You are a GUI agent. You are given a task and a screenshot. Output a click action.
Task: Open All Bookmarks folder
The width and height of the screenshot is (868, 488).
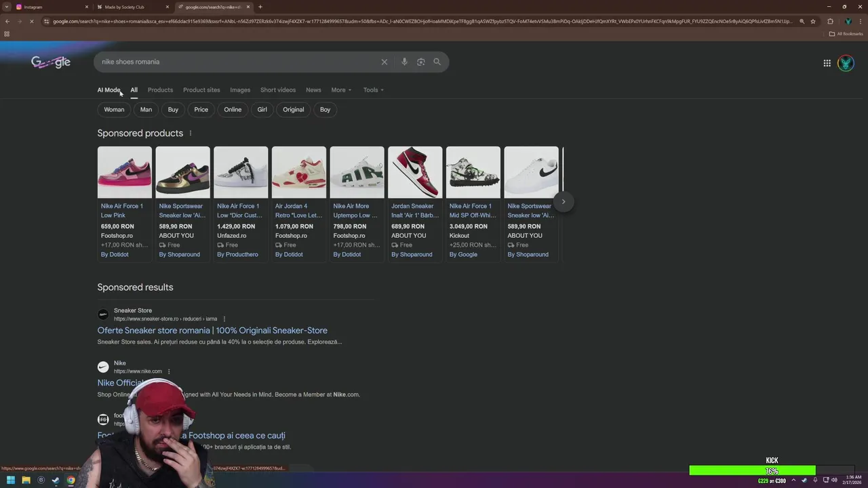(846, 34)
